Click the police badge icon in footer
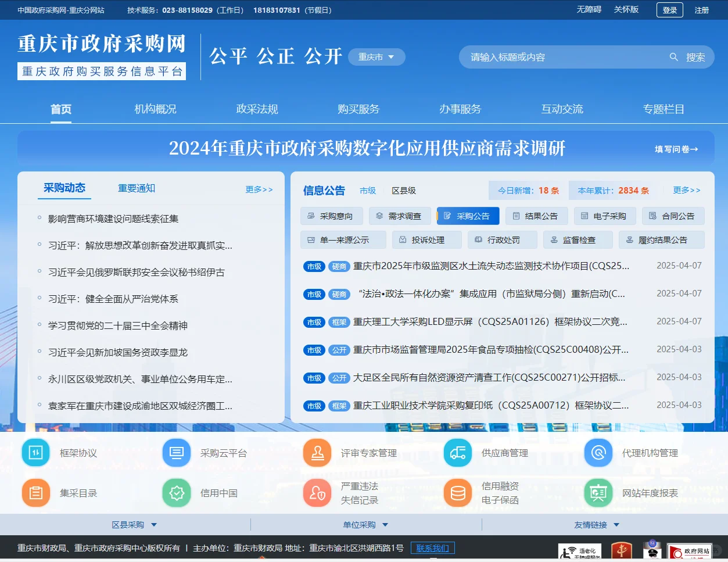 [652, 550]
